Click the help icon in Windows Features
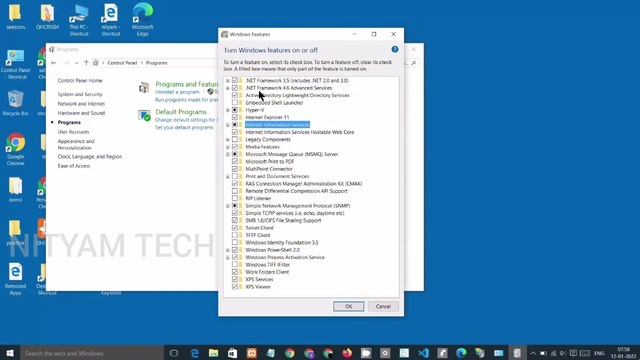Viewport: 640px width, 360px height. point(395,49)
